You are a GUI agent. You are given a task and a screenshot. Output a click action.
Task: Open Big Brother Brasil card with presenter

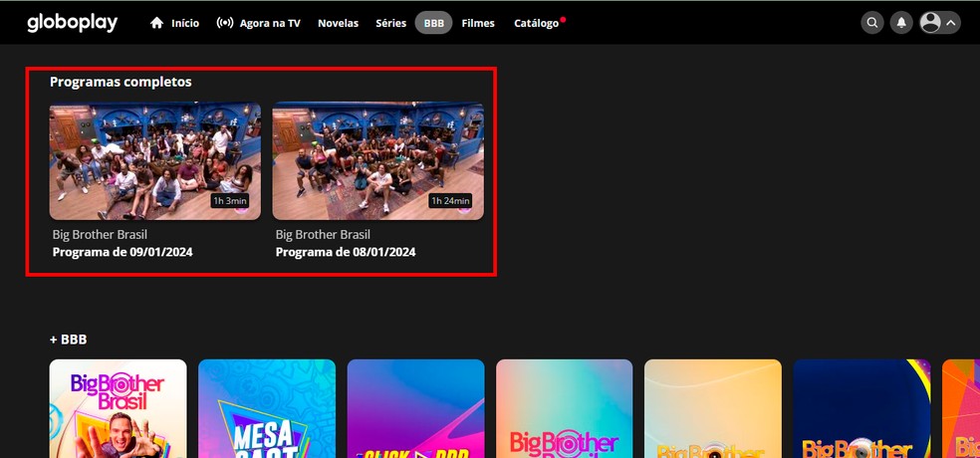pos(119,408)
